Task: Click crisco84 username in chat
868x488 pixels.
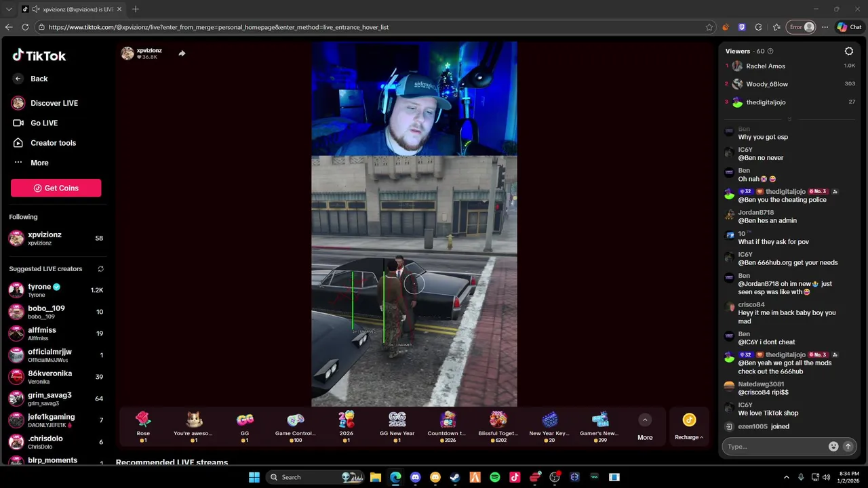Action: point(751,305)
